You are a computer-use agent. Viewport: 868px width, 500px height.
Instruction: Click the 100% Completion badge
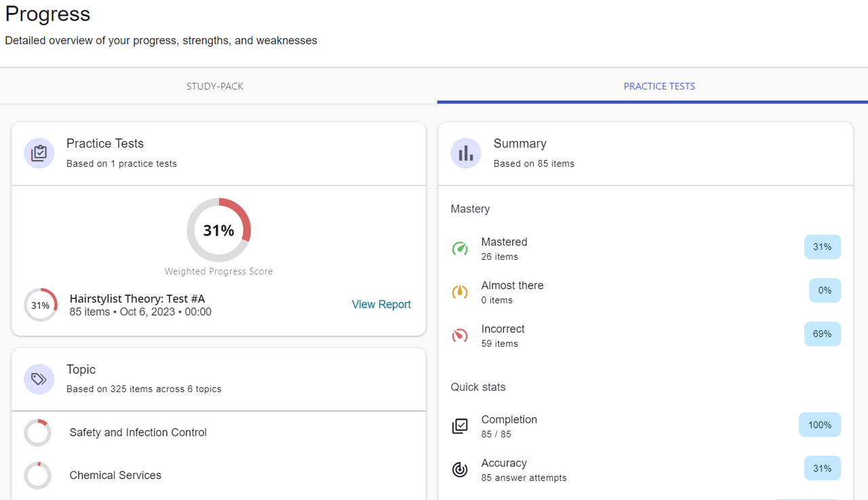pyautogui.click(x=819, y=425)
